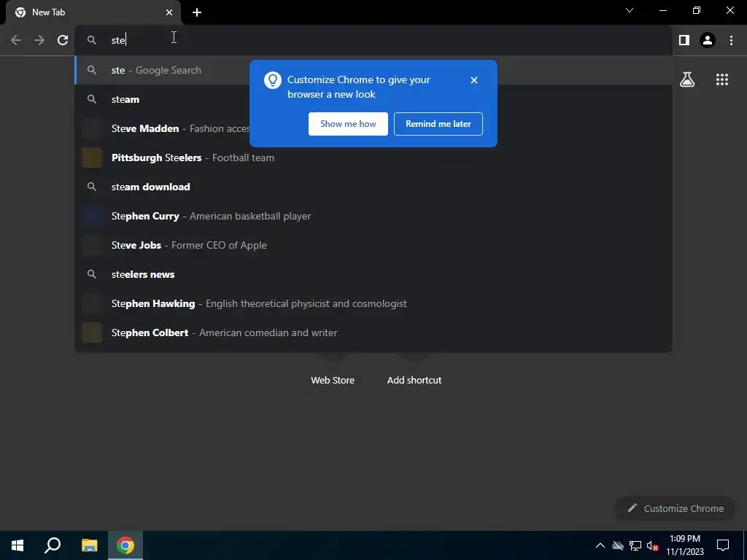The image size is (747, 560).
Task: Open the tab search chevron in the title bar
Action: point(630,10)
